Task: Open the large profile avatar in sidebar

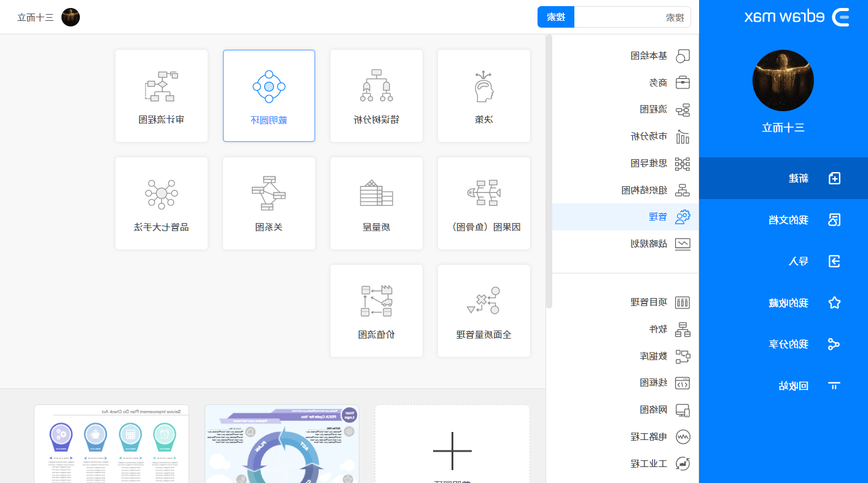Action: [x=783, y=80]
